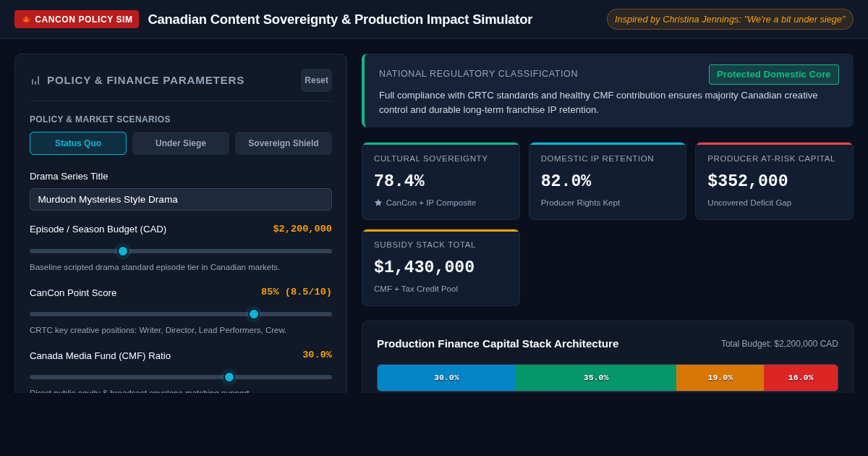Switch to the Under Siege scenario
This screenshot has width=868, height=456.
181,143
